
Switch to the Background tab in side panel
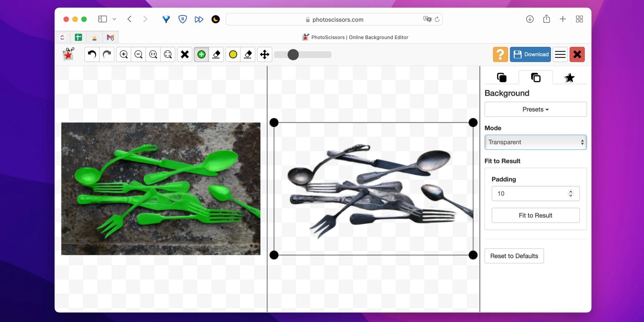pyautogui.click(x=536, y=78)
